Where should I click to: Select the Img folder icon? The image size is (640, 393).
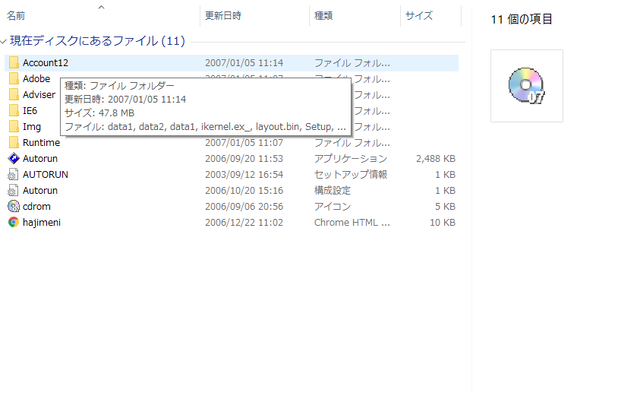[x=13, y=127]
